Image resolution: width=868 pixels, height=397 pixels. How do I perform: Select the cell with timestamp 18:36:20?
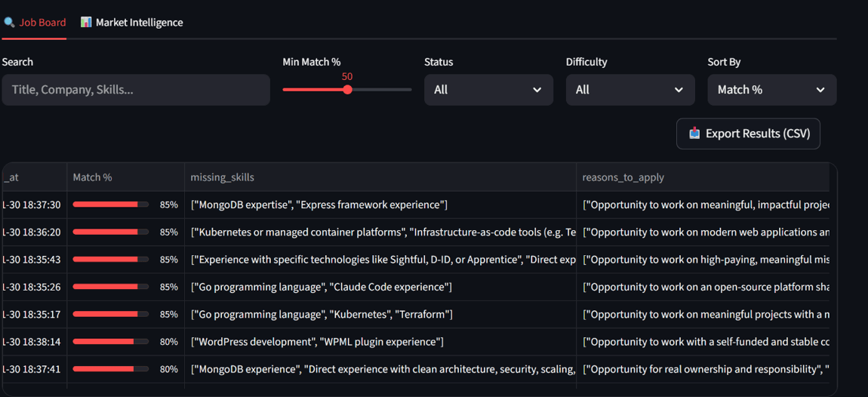pos(34,232)
